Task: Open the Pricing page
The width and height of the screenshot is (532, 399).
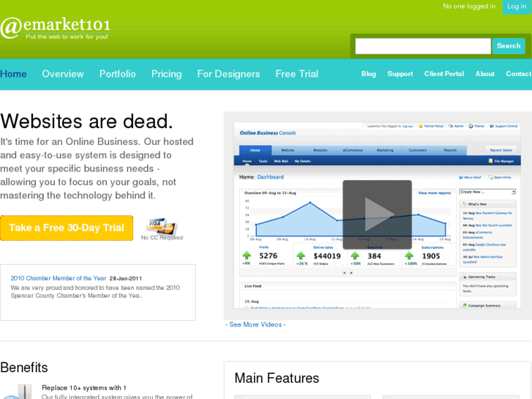Action: [x=166, y=74]
